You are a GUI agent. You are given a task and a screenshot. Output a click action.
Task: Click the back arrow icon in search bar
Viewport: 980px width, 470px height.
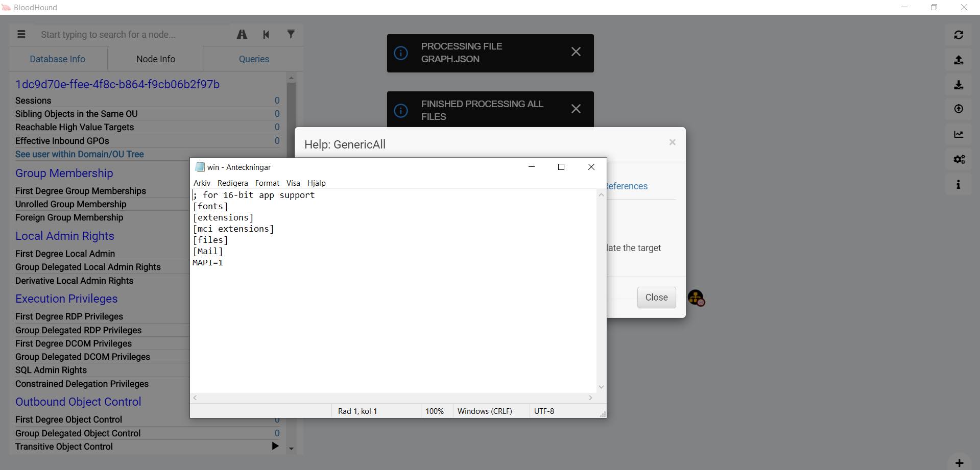click(x=266, y=34)
